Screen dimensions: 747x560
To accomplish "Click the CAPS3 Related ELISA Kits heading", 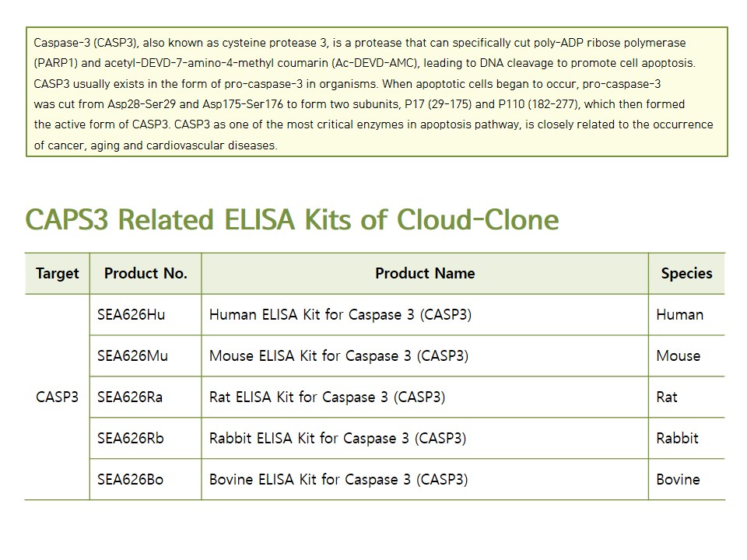I will [292, 220].
